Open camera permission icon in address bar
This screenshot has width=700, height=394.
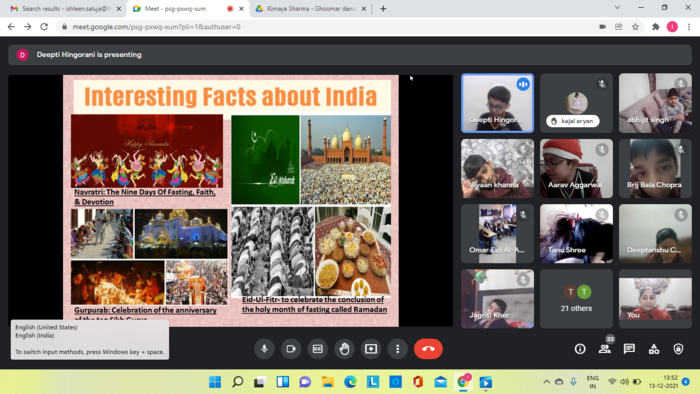click(602, 27)
